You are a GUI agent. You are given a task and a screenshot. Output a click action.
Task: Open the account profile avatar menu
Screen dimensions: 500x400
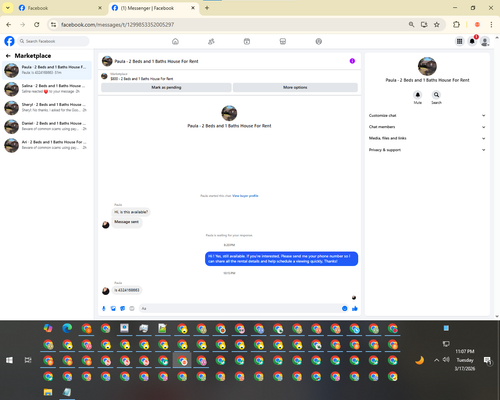coord(485,41)
